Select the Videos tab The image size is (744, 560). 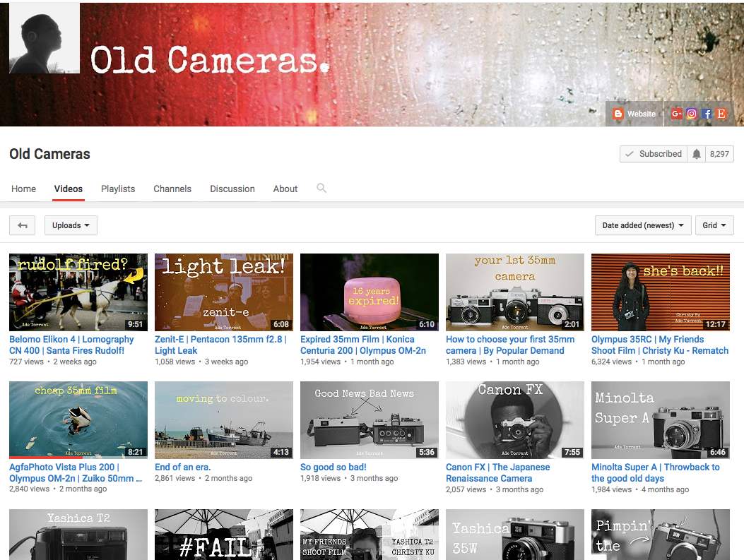(x=69, y=189)
